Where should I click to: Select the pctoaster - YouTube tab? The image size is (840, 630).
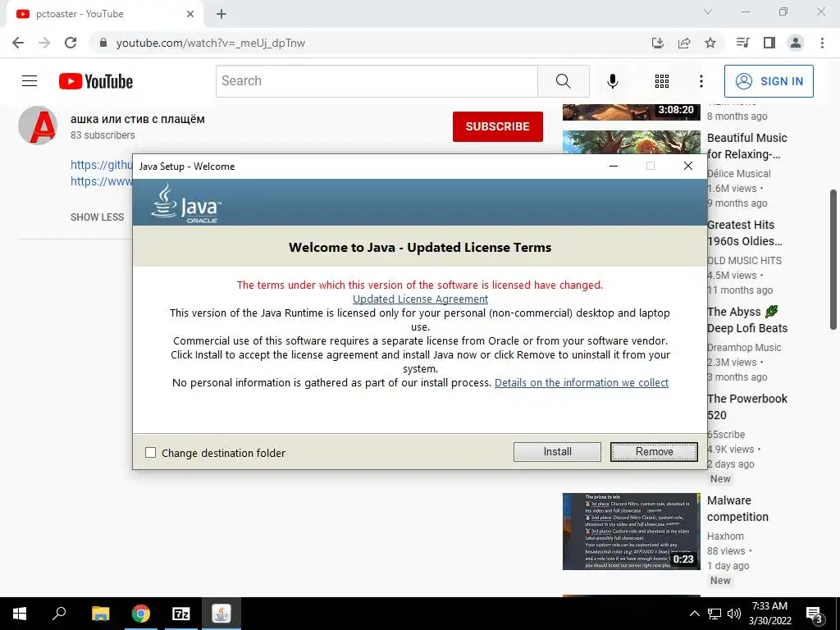pos(104,14)
